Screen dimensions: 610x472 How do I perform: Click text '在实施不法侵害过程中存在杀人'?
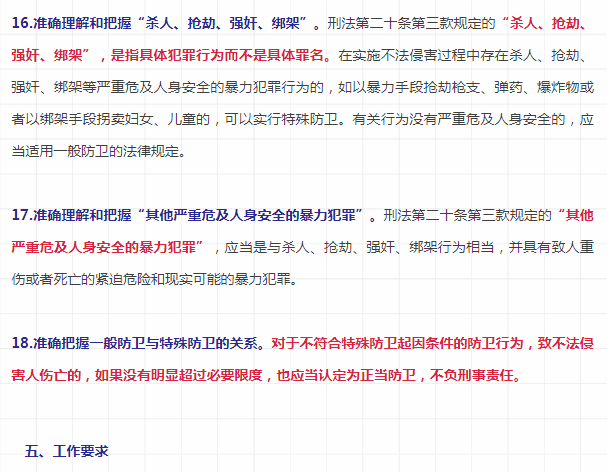[437, 55]
